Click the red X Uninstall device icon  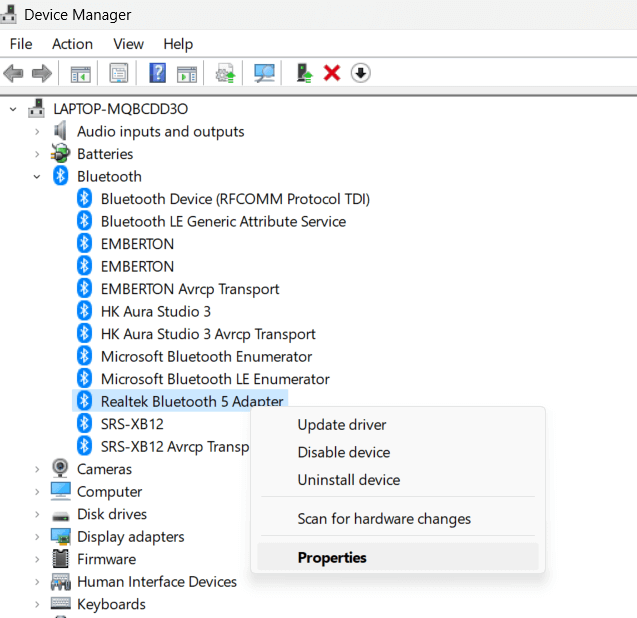(332, 74)
